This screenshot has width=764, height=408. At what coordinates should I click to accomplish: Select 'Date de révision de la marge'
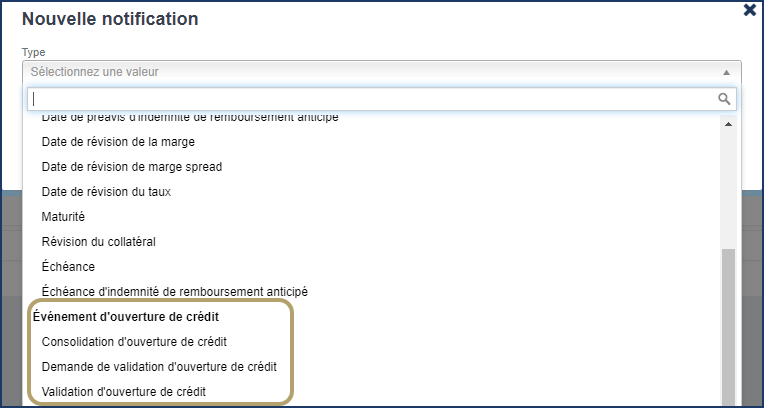(125, 142)
